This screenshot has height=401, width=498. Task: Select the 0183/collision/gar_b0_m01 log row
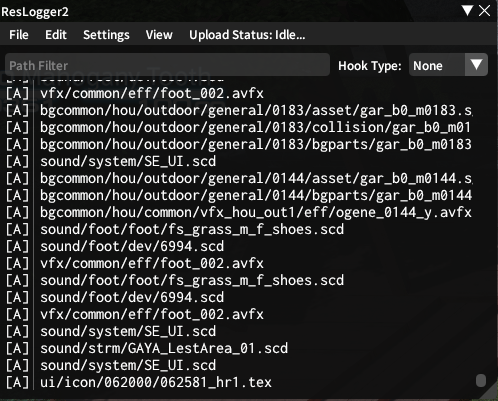[239, 127]
